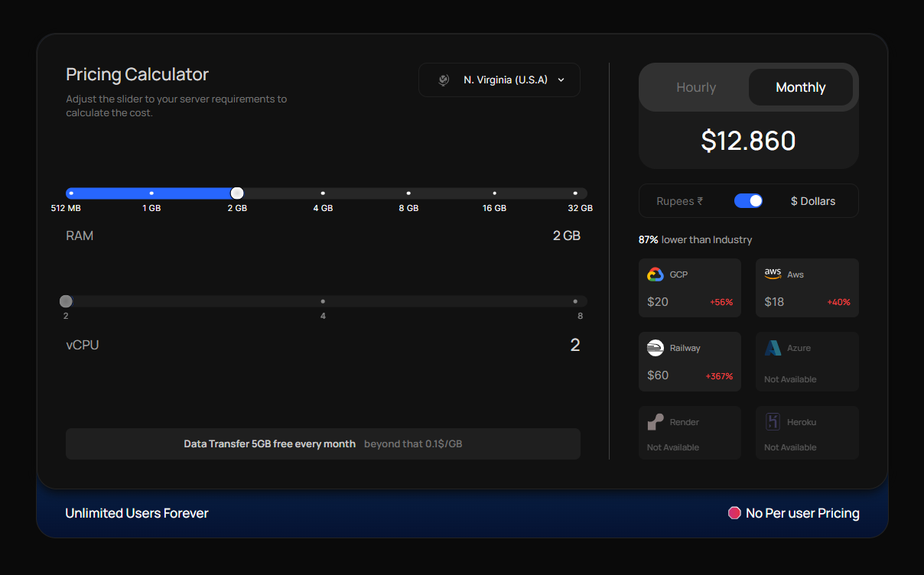Click the AWS logo icon

point(773,274)
